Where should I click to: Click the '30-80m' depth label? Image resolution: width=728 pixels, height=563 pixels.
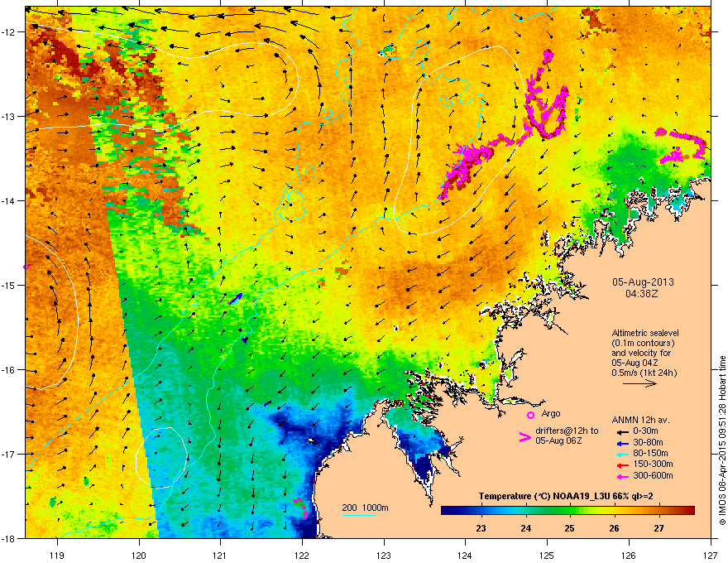(648, 443)
